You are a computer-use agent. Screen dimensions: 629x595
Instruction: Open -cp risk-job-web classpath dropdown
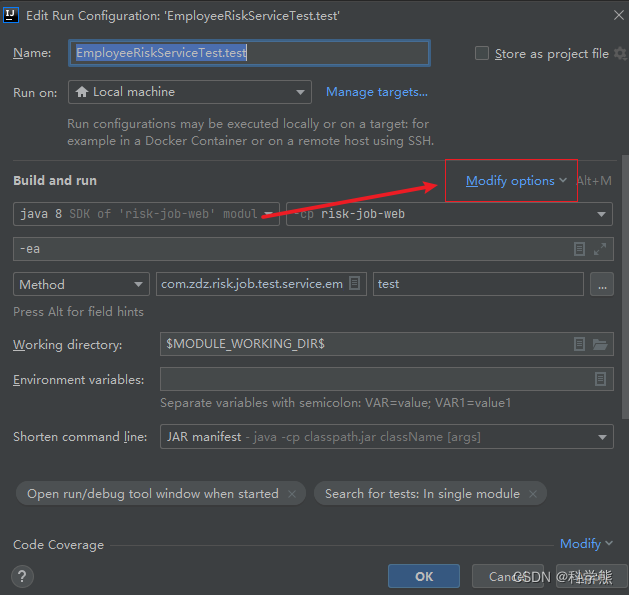[449, 214]
